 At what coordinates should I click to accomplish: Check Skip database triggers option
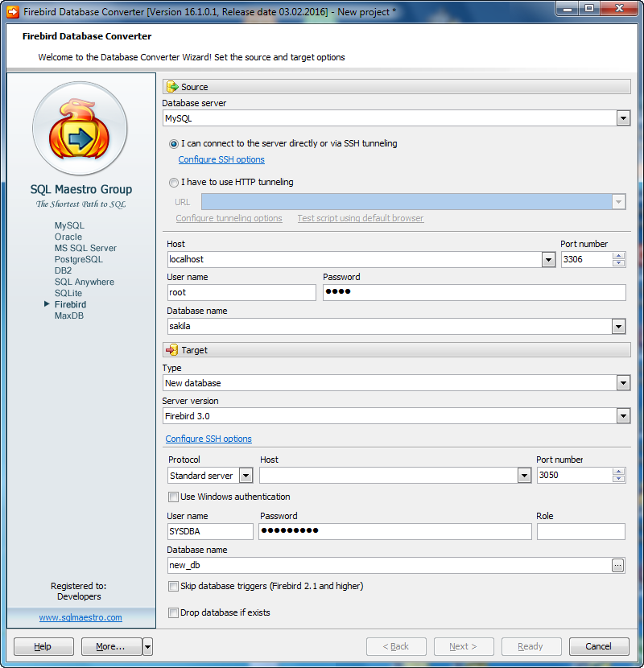coord(173,587)
